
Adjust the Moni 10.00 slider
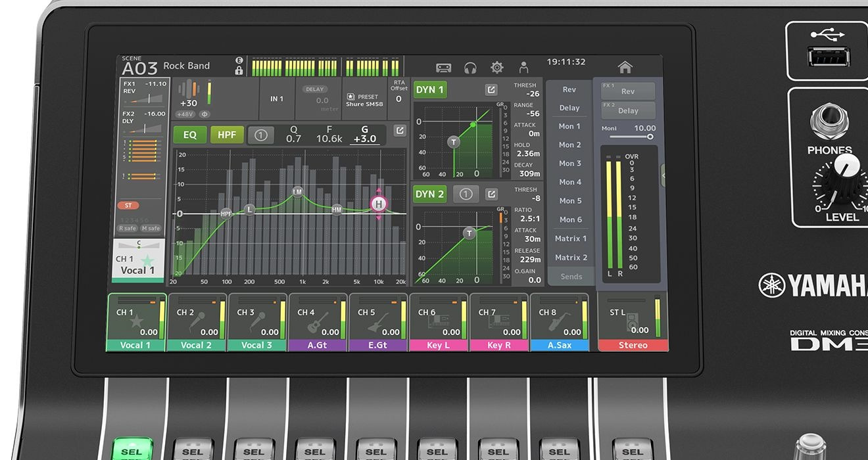click(x=630, y=137)
